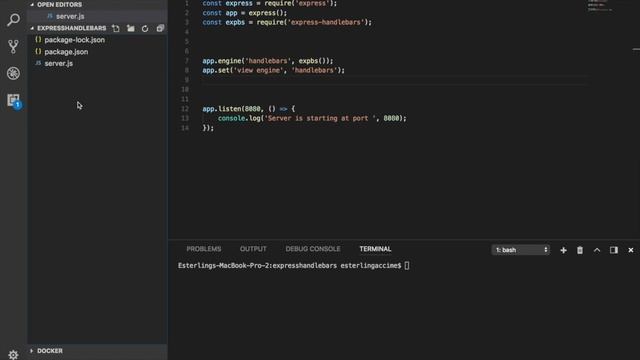Create new folder in EXPRESSHANDLEBARS
This screenshot has width=640, height=360.
(x=131, y=28)
